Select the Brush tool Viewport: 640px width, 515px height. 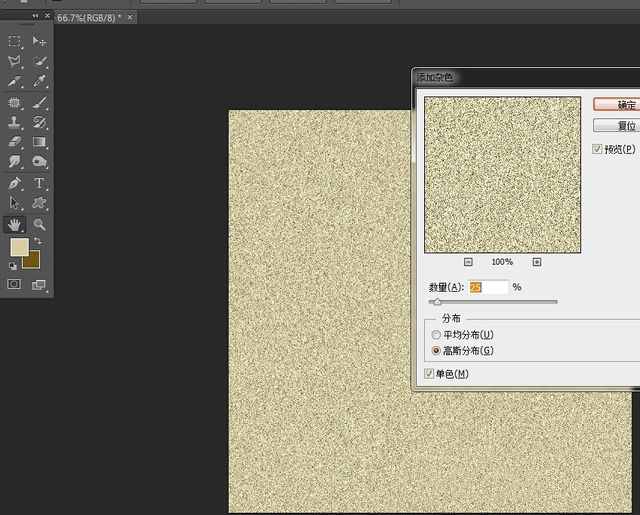[39, 102]
